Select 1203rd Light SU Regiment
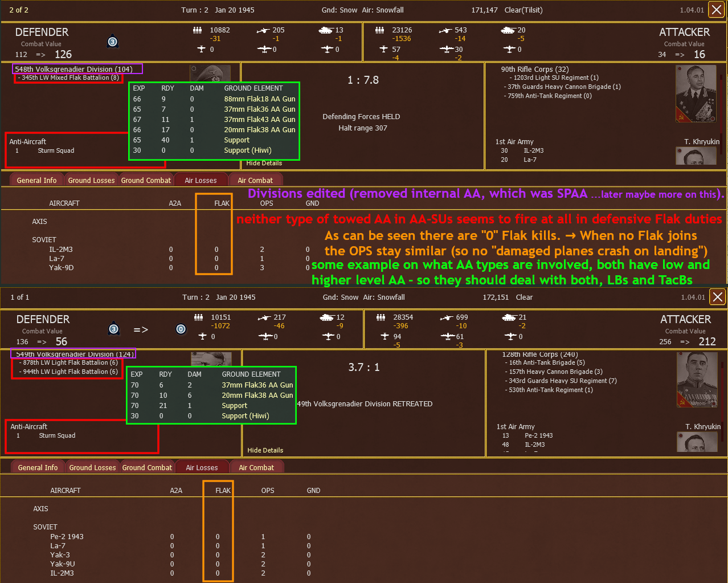Image resolution: width=728 pixels, height=583 pixels. tap(554, 78)
